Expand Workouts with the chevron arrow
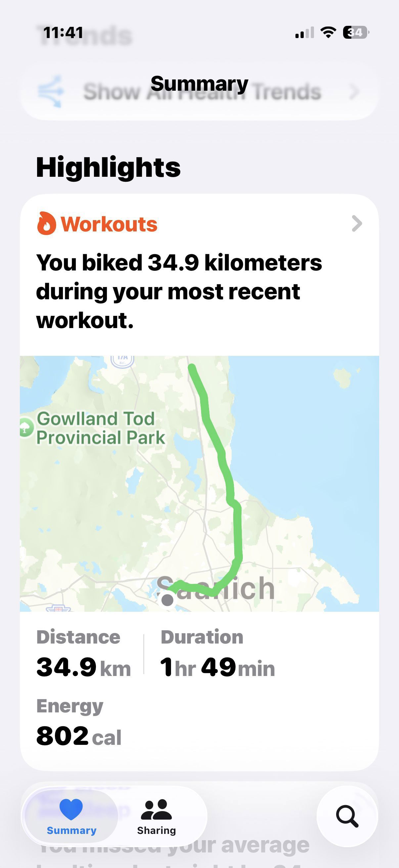Viewport: 399px width, 868px height. point(357,223)
